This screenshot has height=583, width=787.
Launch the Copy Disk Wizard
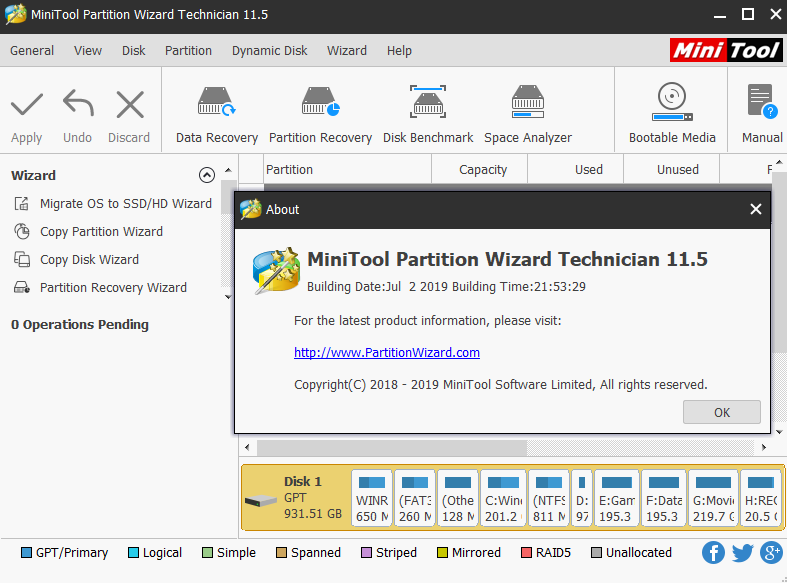pos(89,260)
